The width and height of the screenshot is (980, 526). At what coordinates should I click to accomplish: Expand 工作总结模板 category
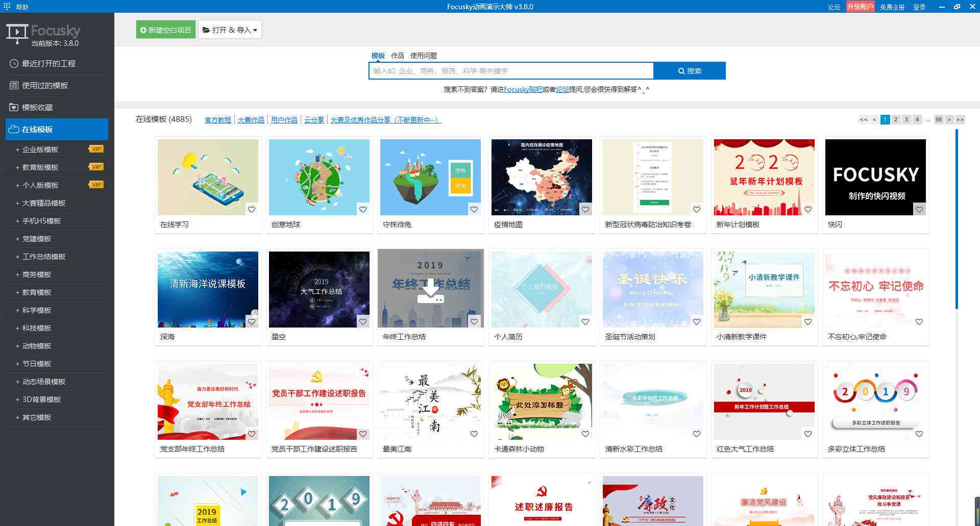tap(57, 257)
